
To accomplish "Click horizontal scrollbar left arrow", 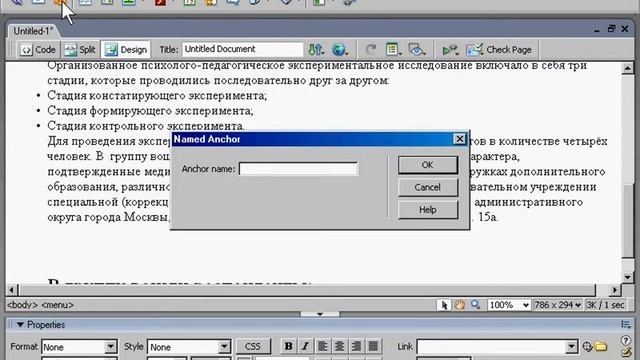I will [12, 290].
